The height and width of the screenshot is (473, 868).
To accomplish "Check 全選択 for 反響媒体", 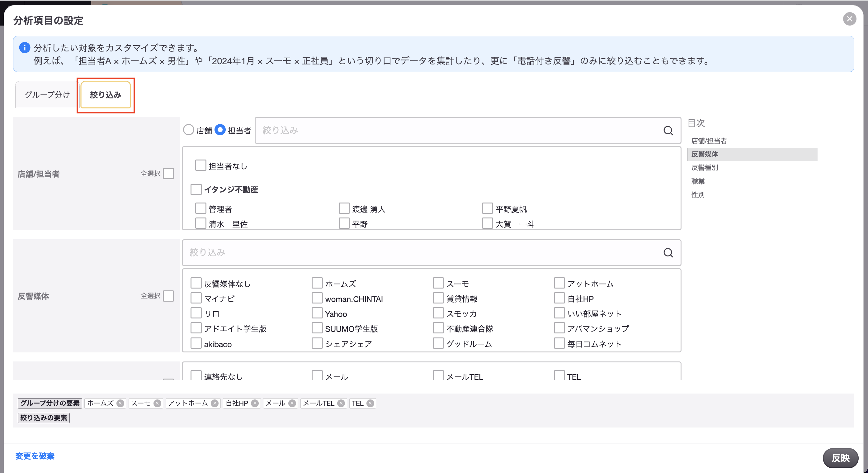I will click(x=168, y=296).
